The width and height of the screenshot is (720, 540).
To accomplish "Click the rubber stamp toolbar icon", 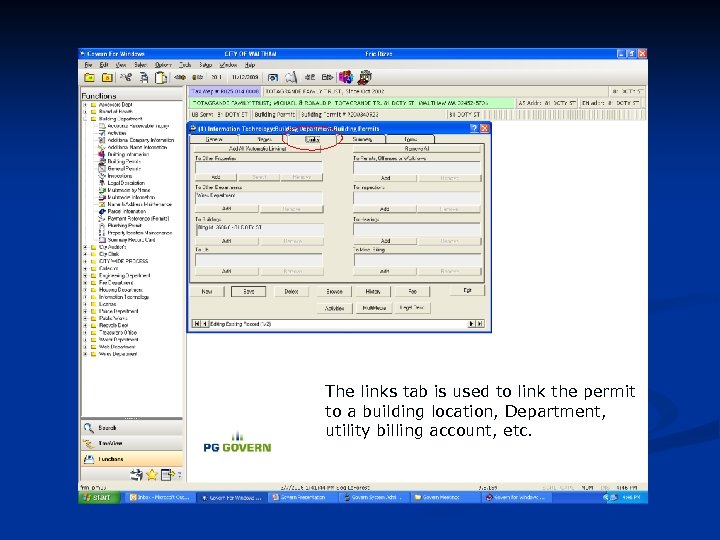I will click(x=365, y=77).
